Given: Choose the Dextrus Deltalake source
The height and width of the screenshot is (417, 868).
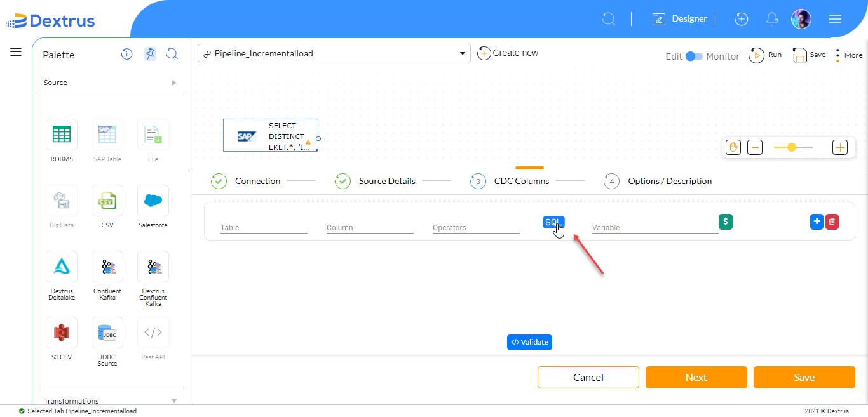Looking at the screenshot, I should 62,267.
